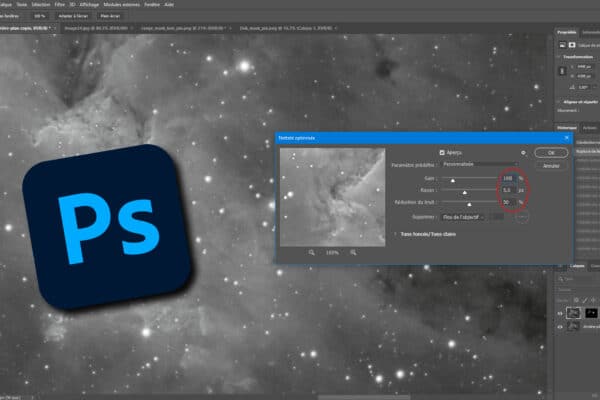Open the Supprimer Flou de l'objectif dropdown

(463, 217)
